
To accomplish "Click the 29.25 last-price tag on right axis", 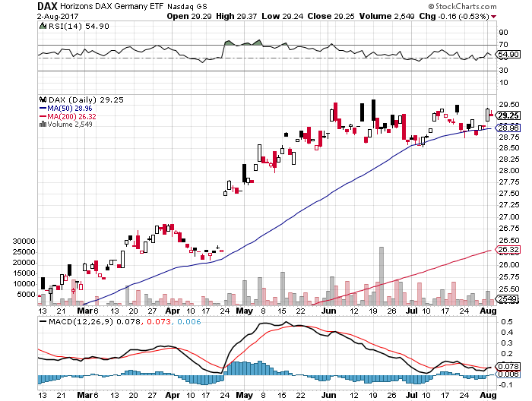I will (x=508, y=115).
